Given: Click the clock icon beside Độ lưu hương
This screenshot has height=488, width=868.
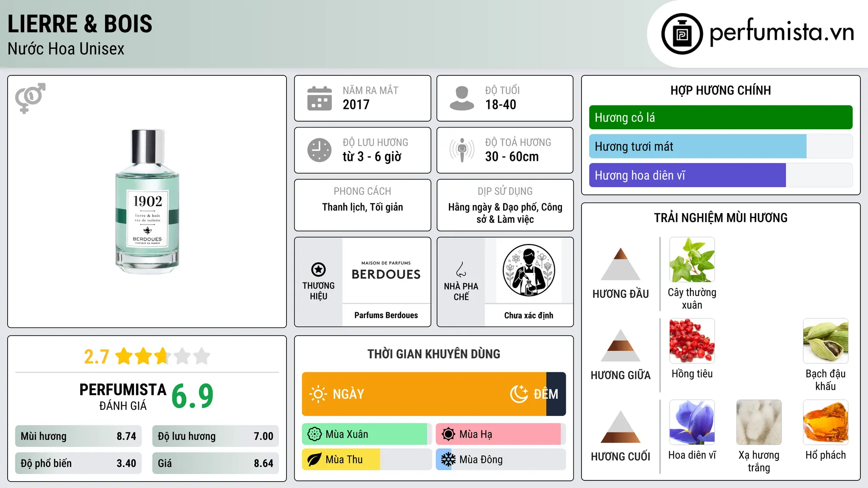Looking at the screenshot, I should [x=320, y=150].
